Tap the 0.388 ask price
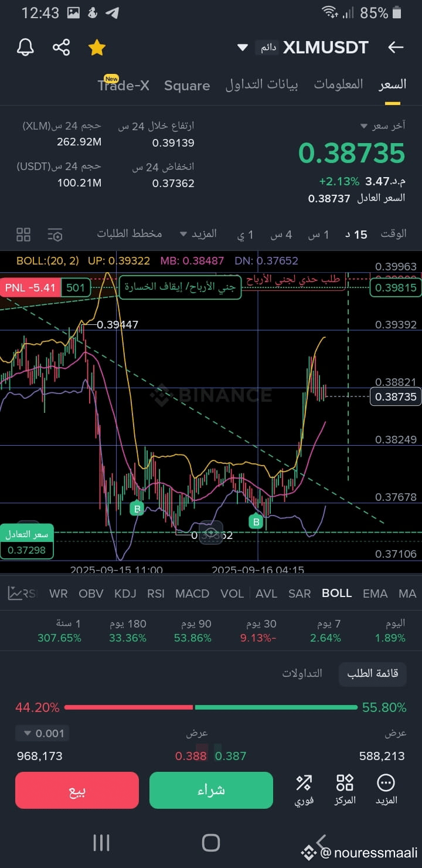 (x=191, y=756)
